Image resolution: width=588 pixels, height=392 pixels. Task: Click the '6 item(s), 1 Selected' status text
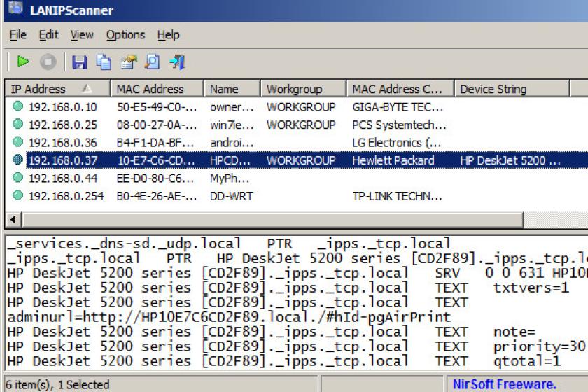[57, 384]
